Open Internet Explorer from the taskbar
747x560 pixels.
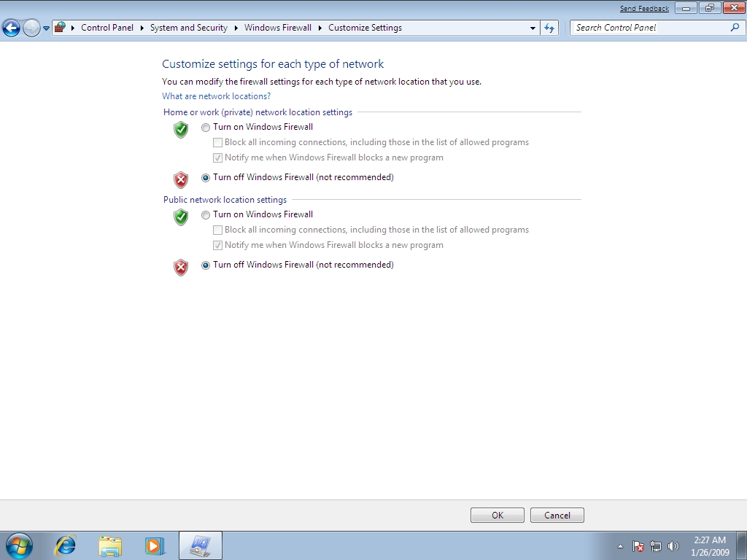coord(66,545)
